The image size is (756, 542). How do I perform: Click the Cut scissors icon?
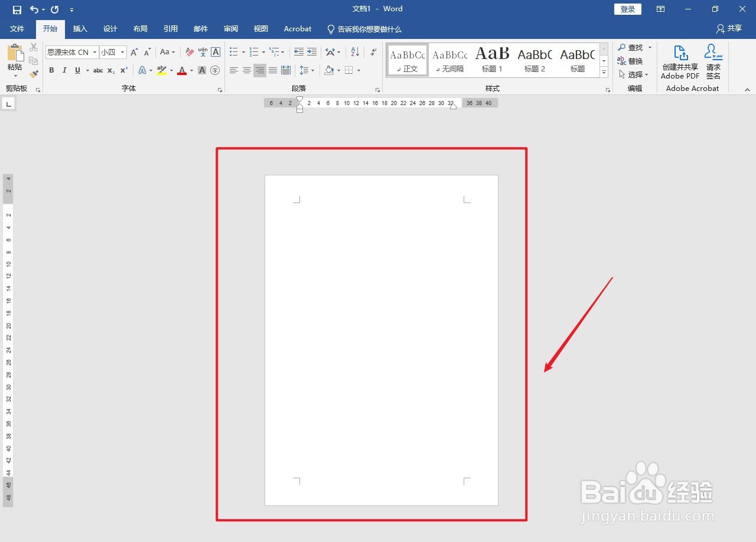click(34, 47)
